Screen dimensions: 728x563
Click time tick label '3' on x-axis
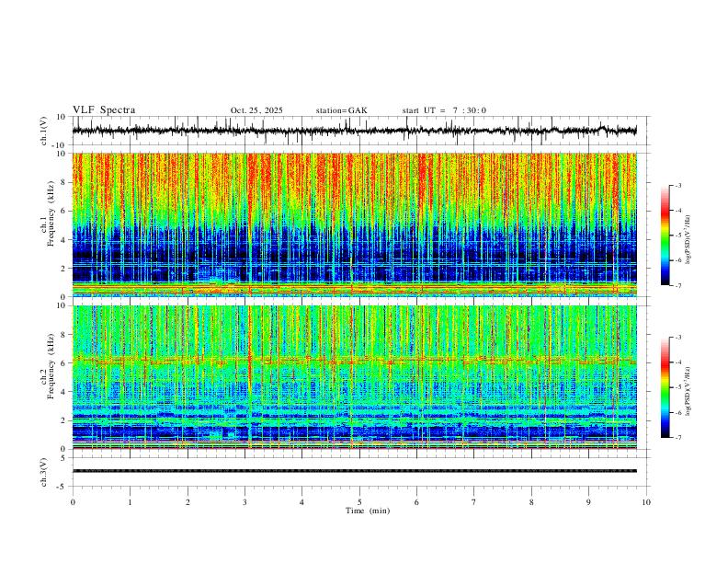tap(245, 502)
